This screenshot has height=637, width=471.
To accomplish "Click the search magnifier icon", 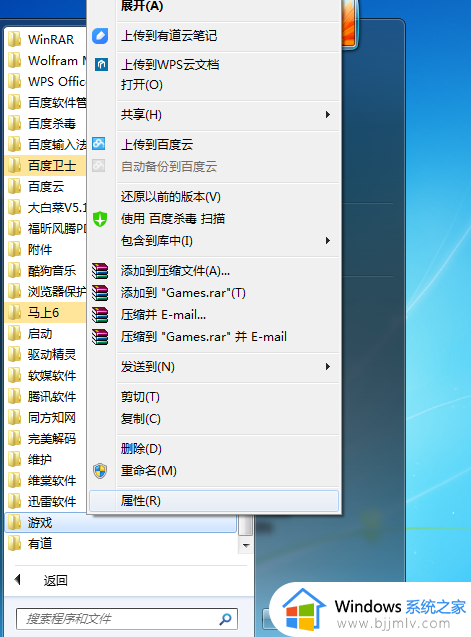I will 226,619.
